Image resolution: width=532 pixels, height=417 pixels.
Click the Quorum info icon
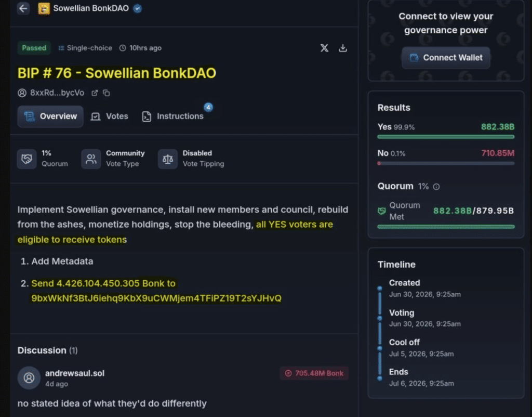[436, 187]
